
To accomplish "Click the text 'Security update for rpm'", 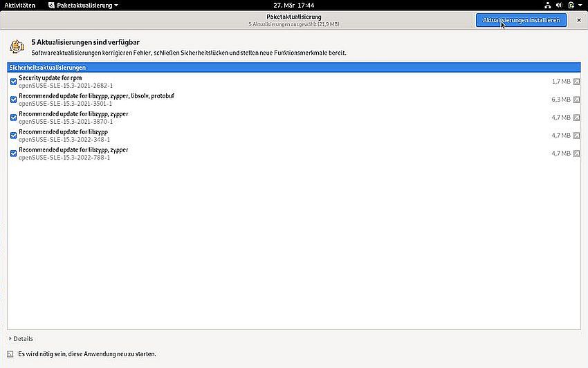I will [x=50, y=78].
